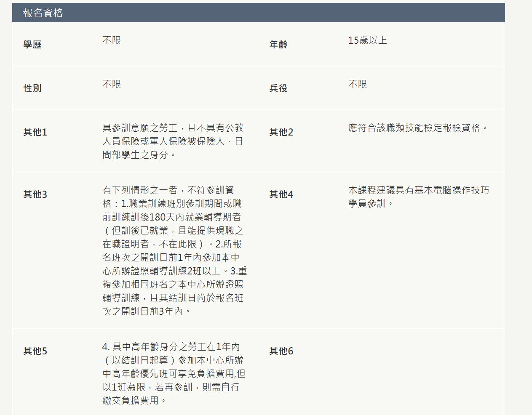The image size is (532, 415).
Task: Click the 學歷 field label
Action: pos(32,45)
